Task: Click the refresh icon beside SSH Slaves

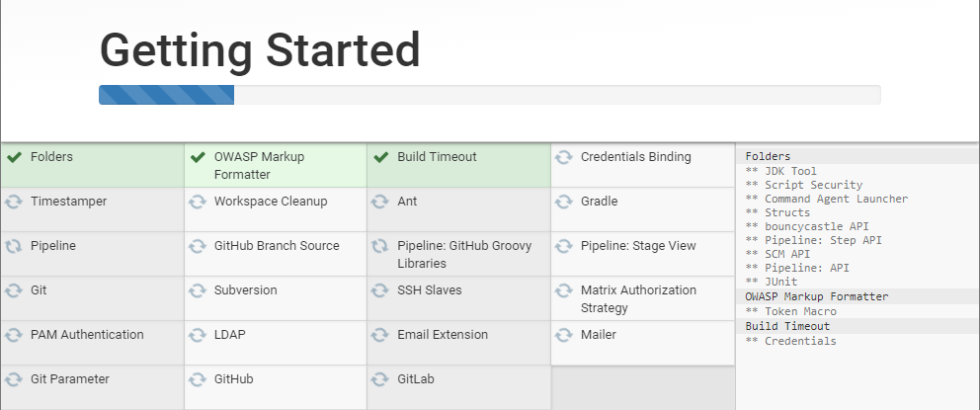Action: (x=381, y=290)
